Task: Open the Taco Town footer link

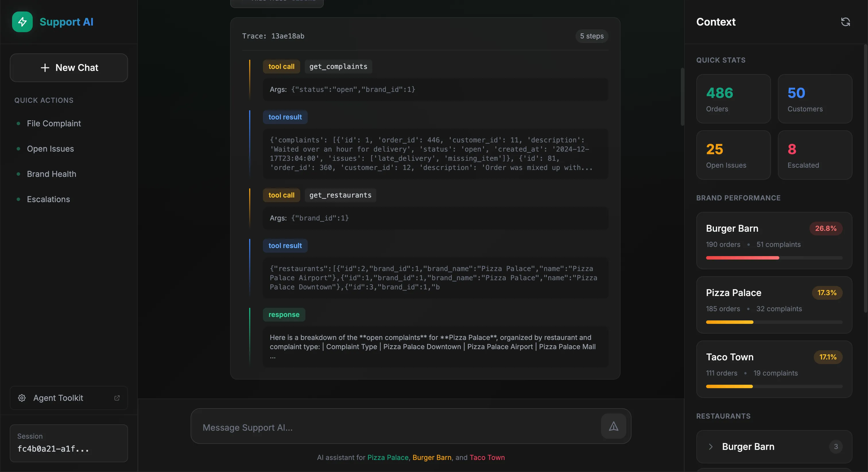Action: [487, 458]
